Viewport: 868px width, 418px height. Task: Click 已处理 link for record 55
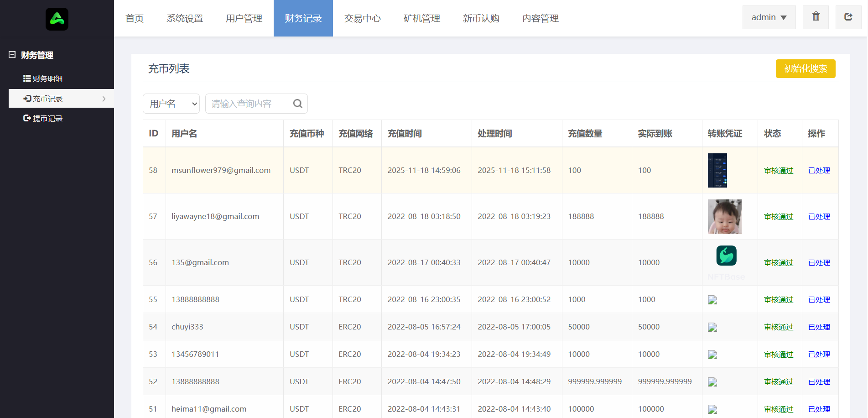click(x=819, y=299)
